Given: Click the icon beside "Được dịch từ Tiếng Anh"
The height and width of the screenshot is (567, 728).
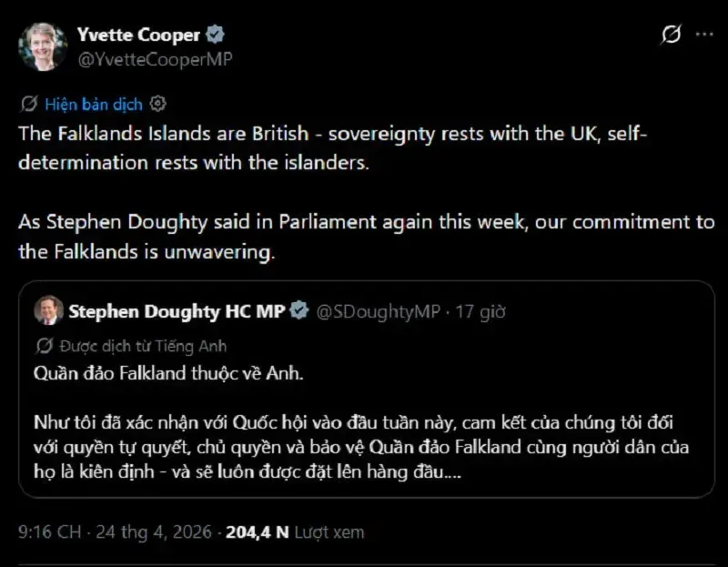Looking at the screenshot, I should (x=44, y=346).
